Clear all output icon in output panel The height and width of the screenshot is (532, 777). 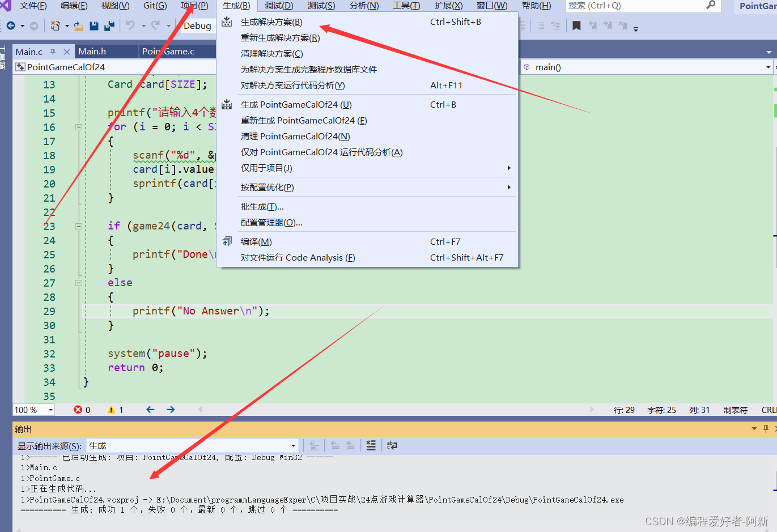point(371,445)
